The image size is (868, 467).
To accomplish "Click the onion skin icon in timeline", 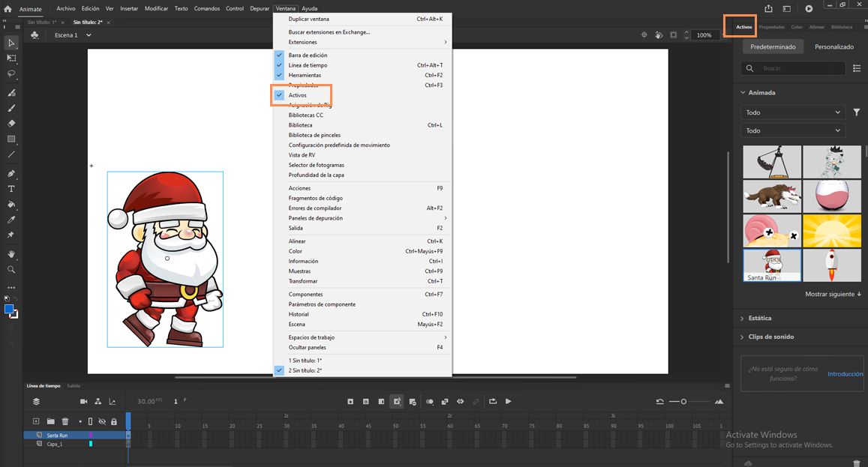I will [430, 401].
